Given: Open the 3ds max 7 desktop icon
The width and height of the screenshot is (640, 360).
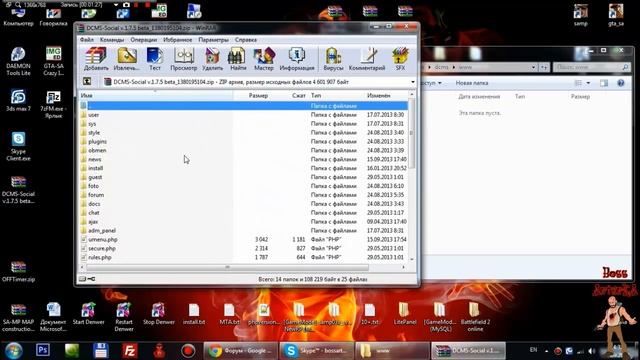Looking at the screenshot, I should pos(18,100).
